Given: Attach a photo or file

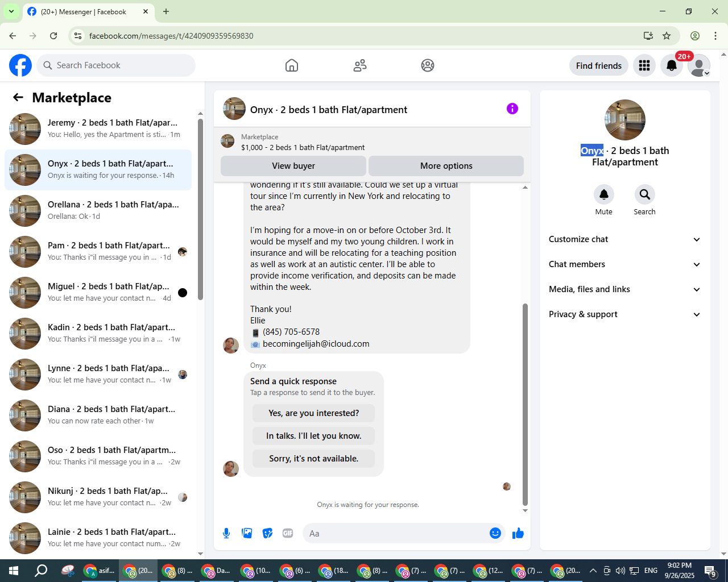Looking at the screenshot, I should 247,533.
